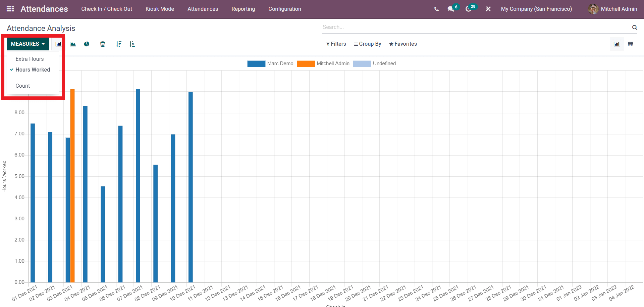Screen dimensions: 644x307
Task: Go to Check In / Check Out
Action: [107, 9]
